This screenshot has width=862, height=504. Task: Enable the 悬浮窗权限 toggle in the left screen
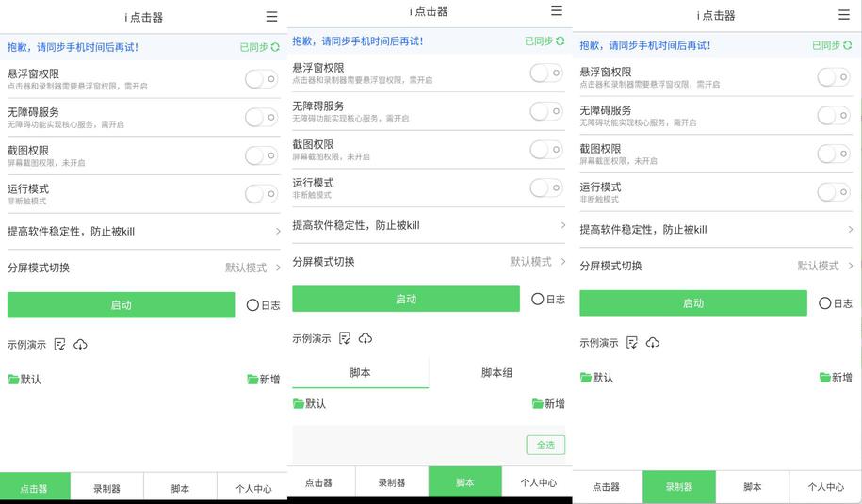point(261,79)
